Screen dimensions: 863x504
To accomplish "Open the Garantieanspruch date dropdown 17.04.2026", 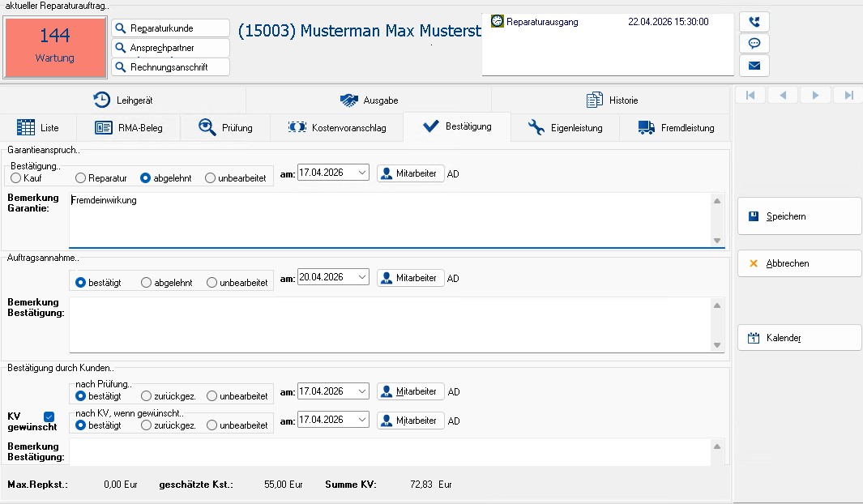I will [x=361, y=173].
